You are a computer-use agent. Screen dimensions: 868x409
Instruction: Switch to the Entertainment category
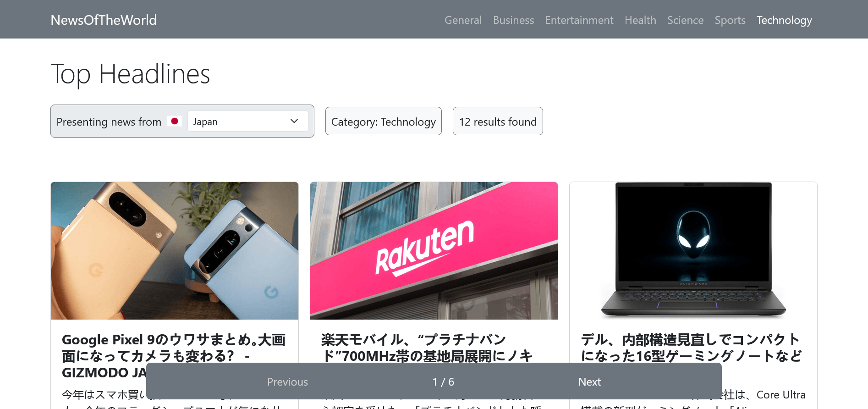579,20
